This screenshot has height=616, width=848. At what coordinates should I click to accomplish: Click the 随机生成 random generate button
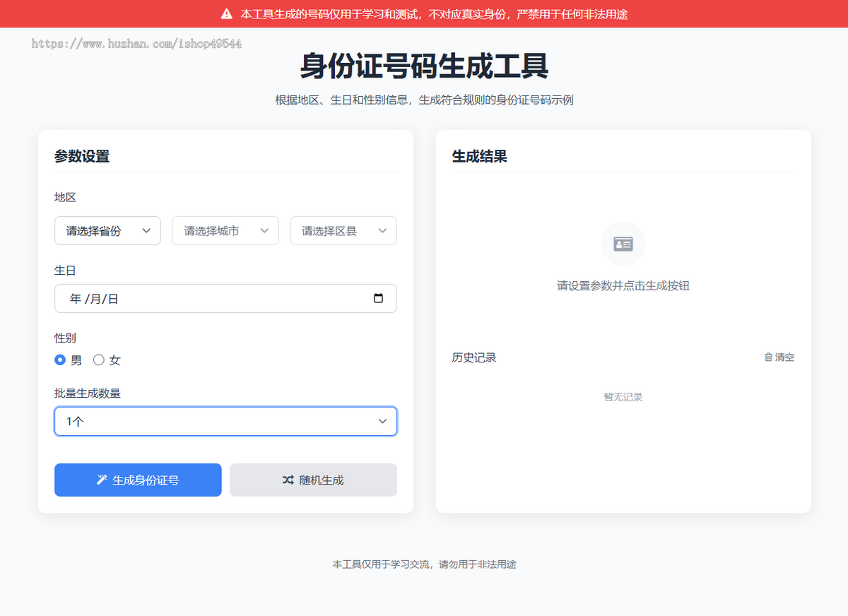(x=313, y=480)
